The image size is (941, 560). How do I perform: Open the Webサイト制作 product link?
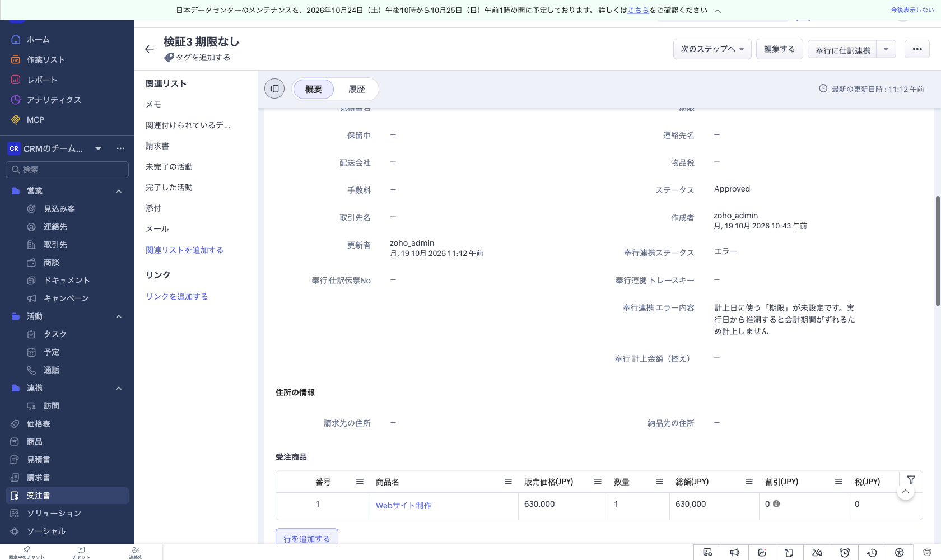pyautogui.click(x=403, y=505)
